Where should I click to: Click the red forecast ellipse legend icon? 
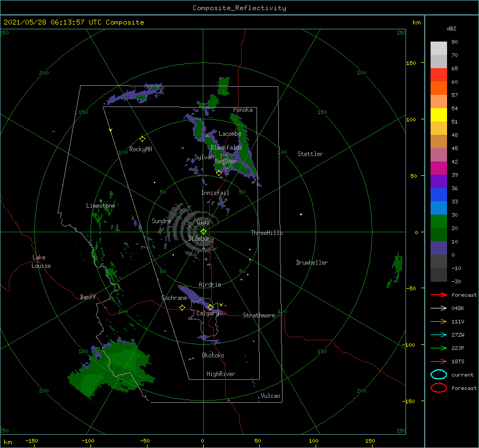[439, 388]
